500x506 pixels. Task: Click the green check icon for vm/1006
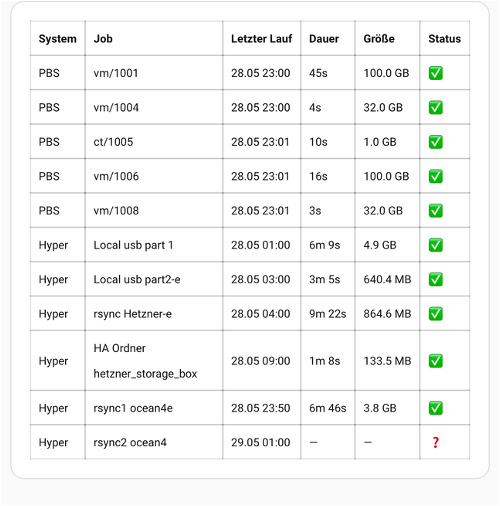click(x=435, y=176)
